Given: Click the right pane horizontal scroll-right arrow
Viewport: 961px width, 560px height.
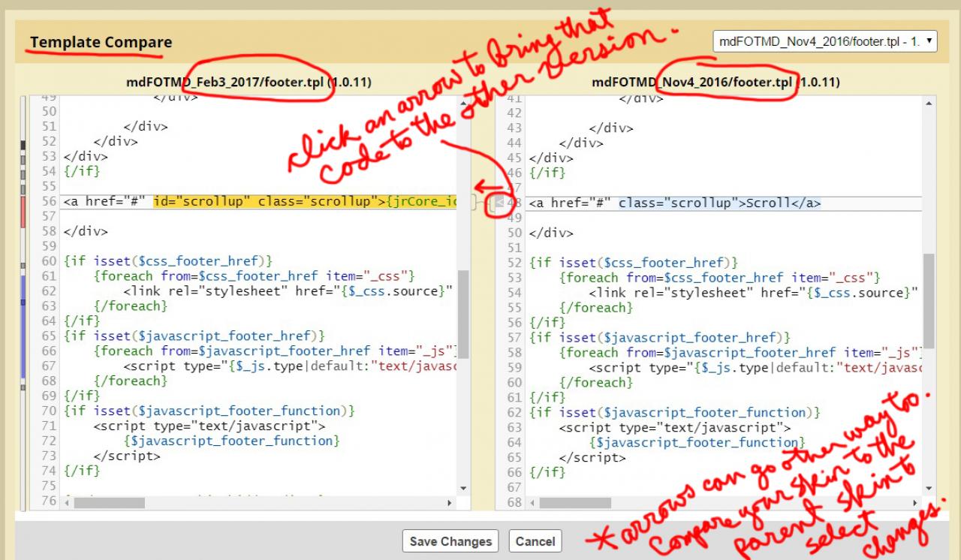Looking at the screenshot, I should 915,503.
